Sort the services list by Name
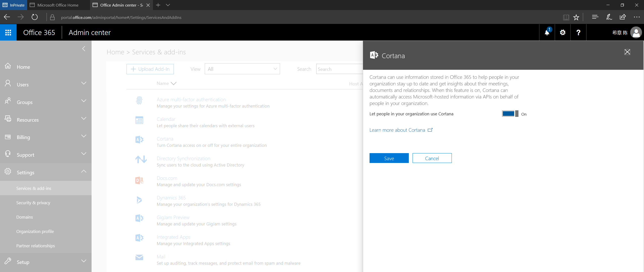This screenshot has height=272, width=644. 166,83
